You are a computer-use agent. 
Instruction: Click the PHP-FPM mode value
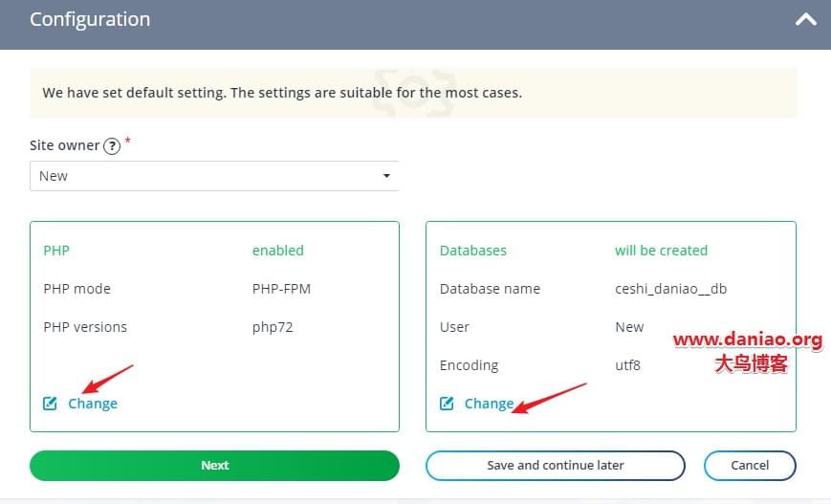[281, 289]
